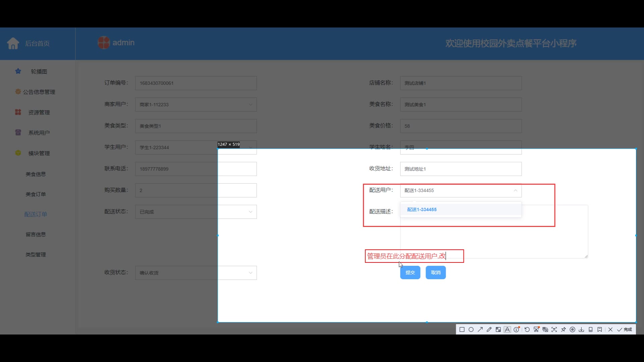Click the admin avatar icon
Image resolution: width=644 pixels, height=362 pixels.
[x=104, y=43]
